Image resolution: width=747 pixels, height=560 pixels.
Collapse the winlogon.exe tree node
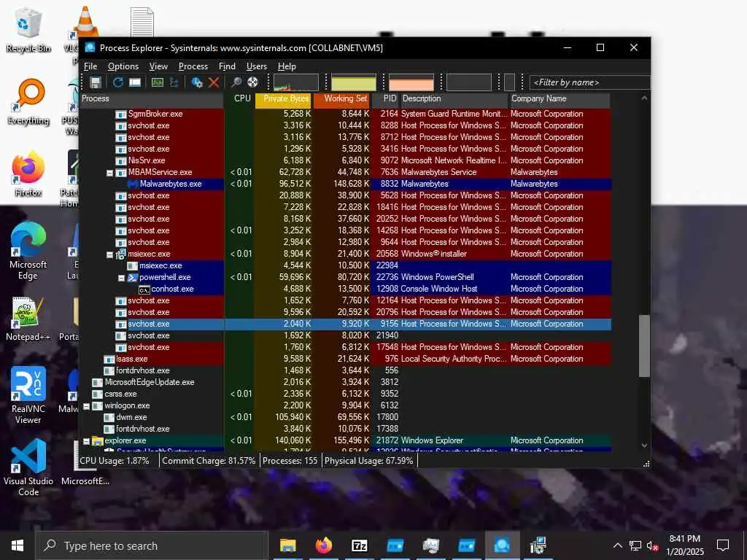[x=86, y=406]
